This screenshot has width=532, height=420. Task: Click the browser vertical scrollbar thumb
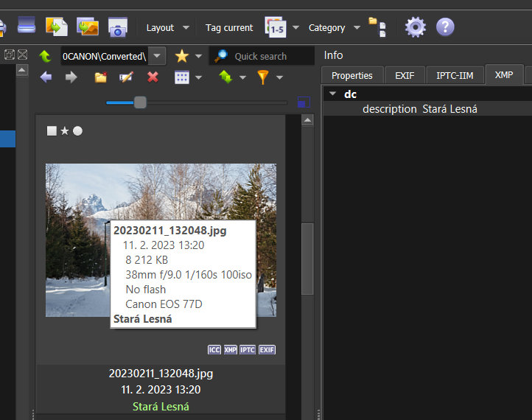pyautogui.click(x=307, y=259)
